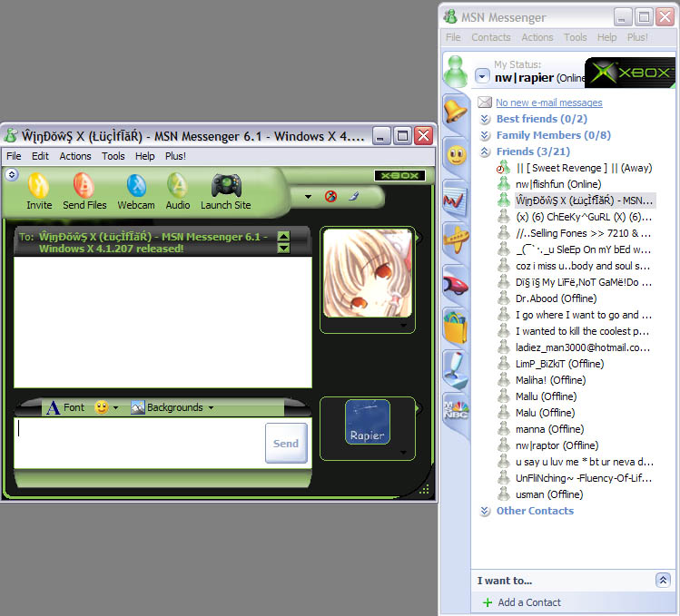This screenshot has width=680, height=616.
Task: Open the joystick games sidebar tab
Action: pos(457,370)
